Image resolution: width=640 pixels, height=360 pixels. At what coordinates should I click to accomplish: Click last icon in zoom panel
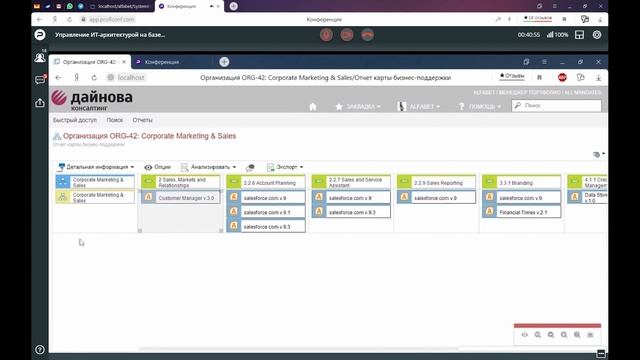click(590, 335)
